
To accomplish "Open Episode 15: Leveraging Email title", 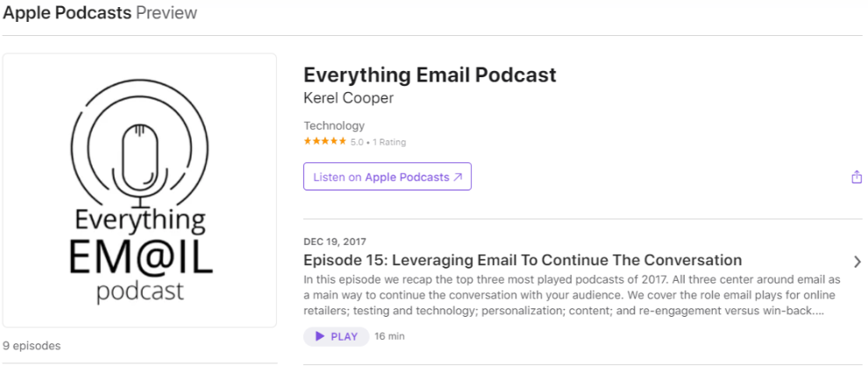I will 523,260.
